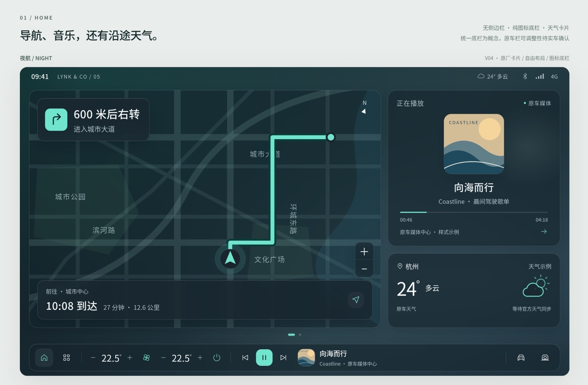The image size is (588, 385).
Task: Open the apps grid icon in bottom bar
Action: click(x=66, y=358)
